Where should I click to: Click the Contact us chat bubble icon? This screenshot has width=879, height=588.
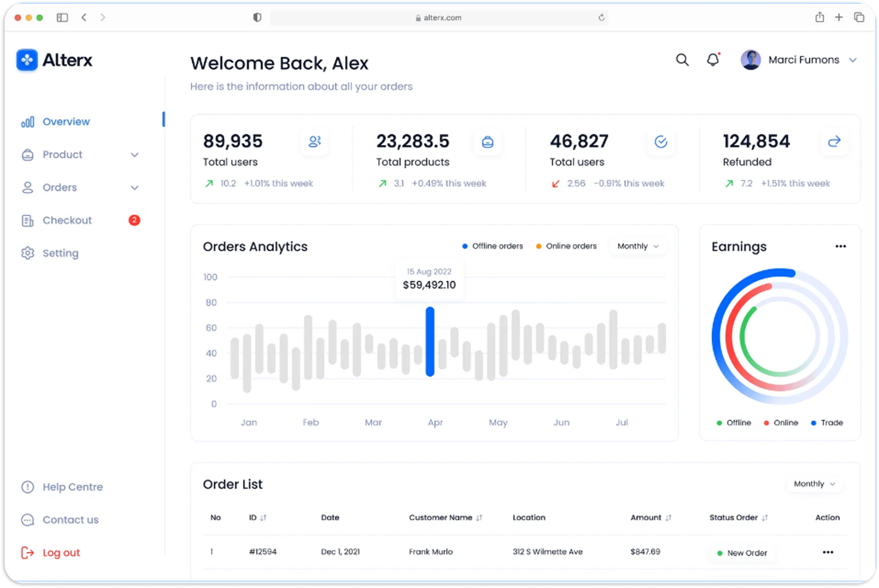27,520
